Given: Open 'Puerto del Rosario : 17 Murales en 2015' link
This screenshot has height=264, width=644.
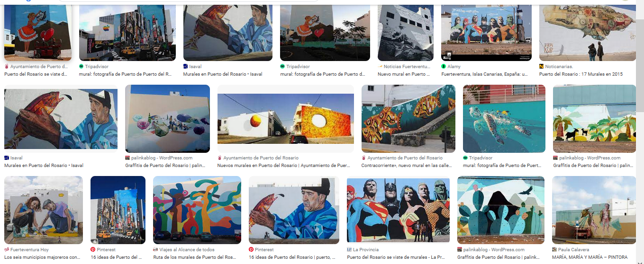Looking at the screenshot, I should (x=581, y=74).
